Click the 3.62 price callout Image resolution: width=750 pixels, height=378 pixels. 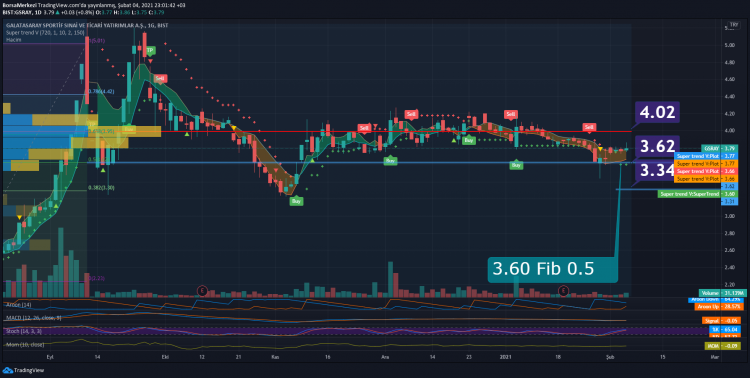point(657,146)
